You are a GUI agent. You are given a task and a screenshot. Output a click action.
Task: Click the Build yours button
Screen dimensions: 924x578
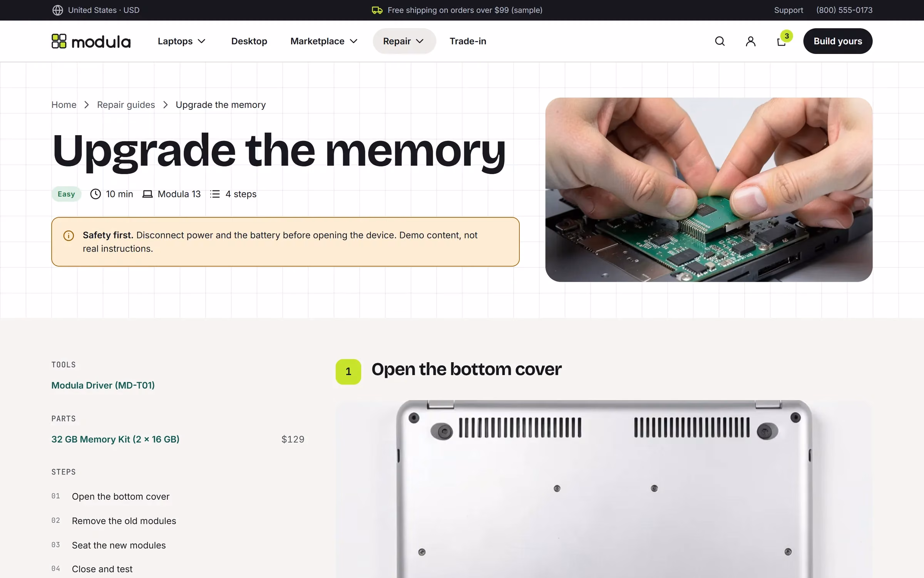(838, 41)
